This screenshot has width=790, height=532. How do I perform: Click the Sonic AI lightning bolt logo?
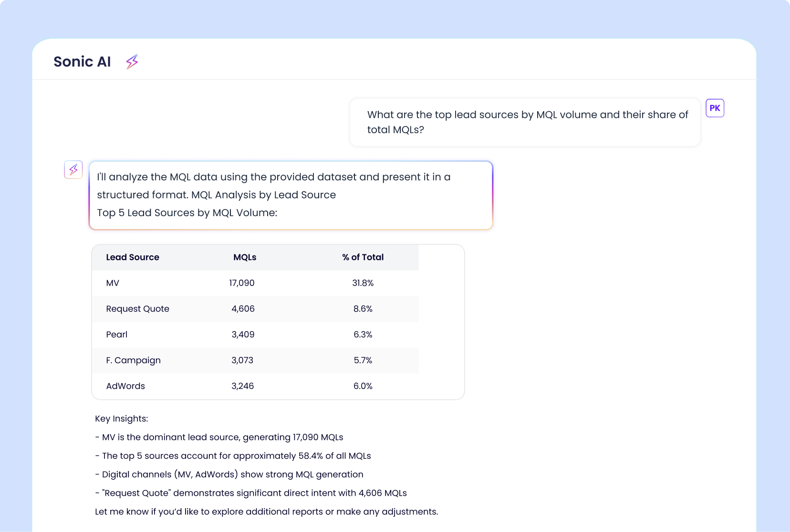[132, 62]
